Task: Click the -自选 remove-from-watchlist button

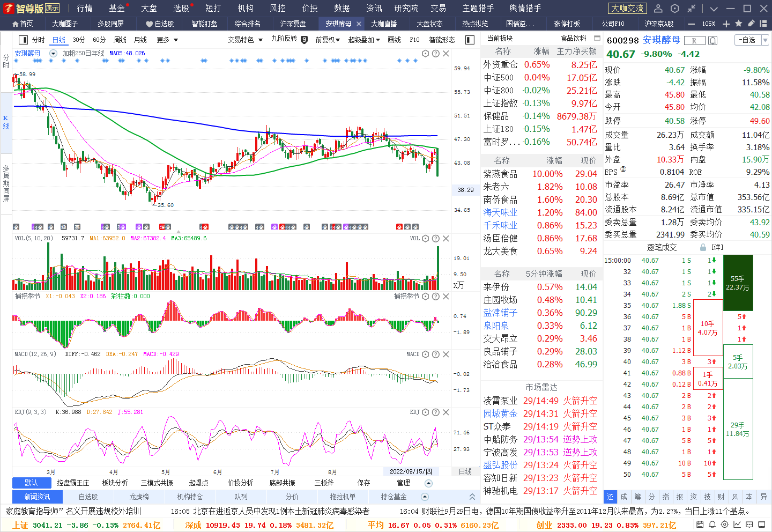Action: point(747,40)
